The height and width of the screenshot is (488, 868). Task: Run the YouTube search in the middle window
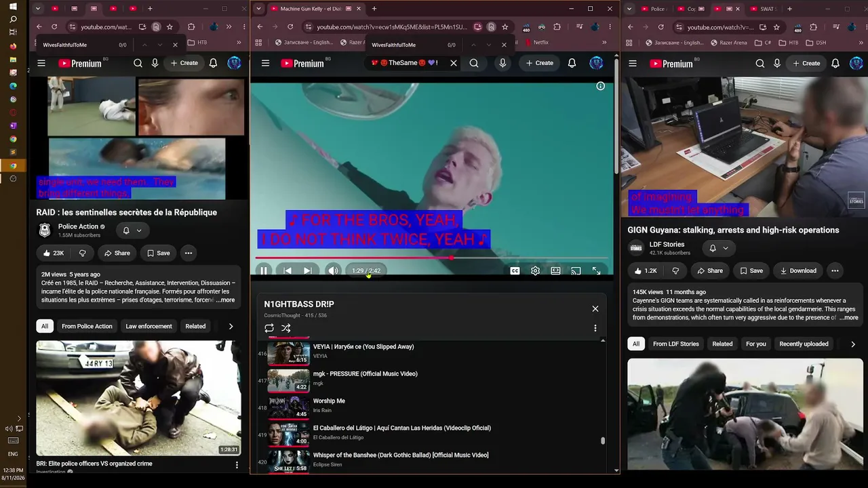(474, 63)
